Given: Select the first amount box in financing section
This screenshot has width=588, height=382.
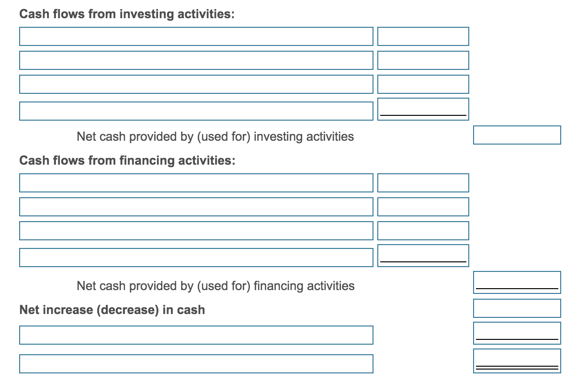Looking at the screenshot, I should pyautogui.click(x=423, y=183).
